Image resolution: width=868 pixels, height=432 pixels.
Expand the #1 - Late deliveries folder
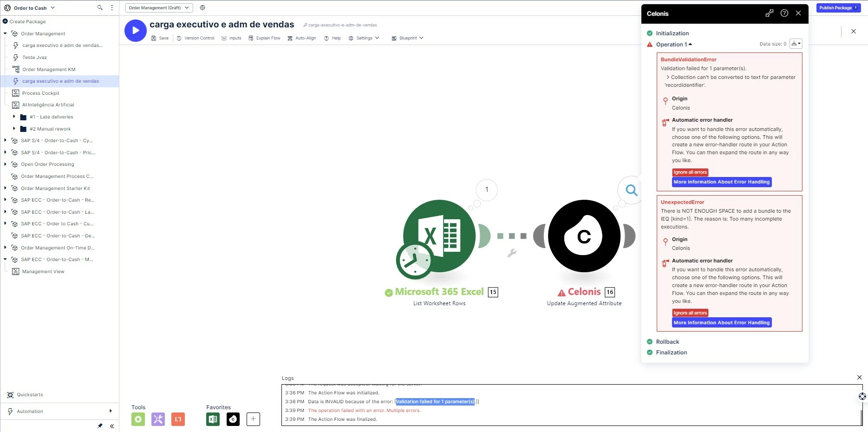pos(14,117)
